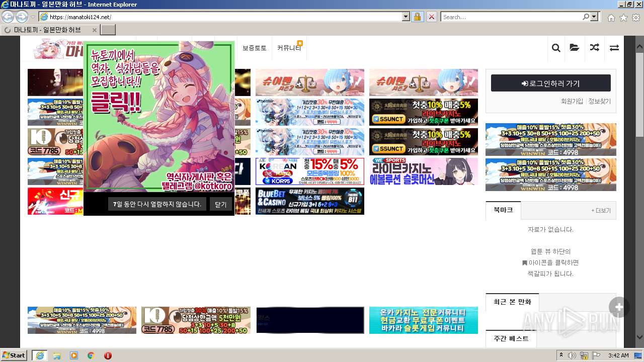Open the site search magnifier icon
This screenshot has width=644, height=362.
click(x=556, y=48)
